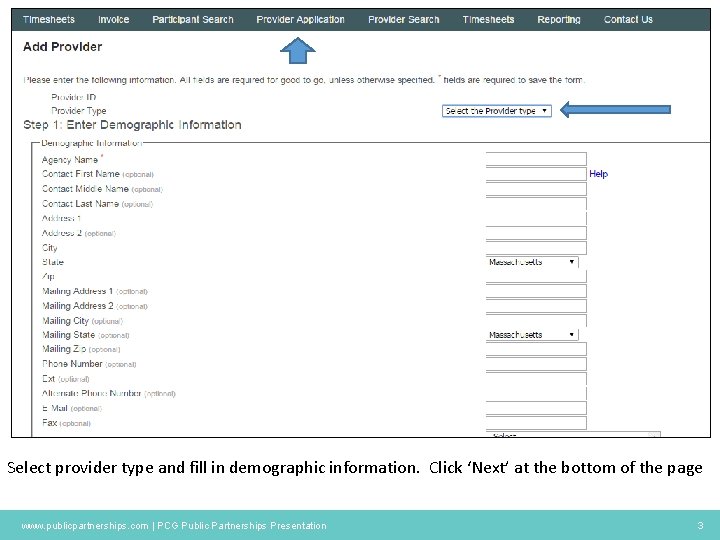Click the Add Provider heading text
The height and width of the screenshot is (540, 720).
pyautogui.click(x=62, y=47)
